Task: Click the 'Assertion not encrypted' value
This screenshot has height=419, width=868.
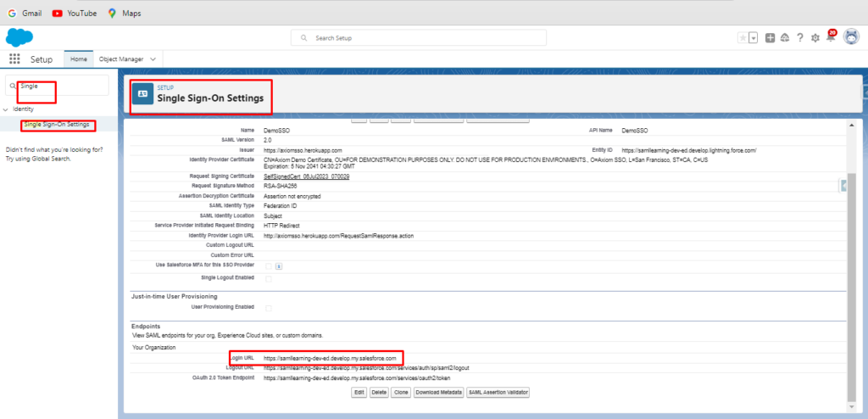Action: pyautogui.click(x=292, y=196)
